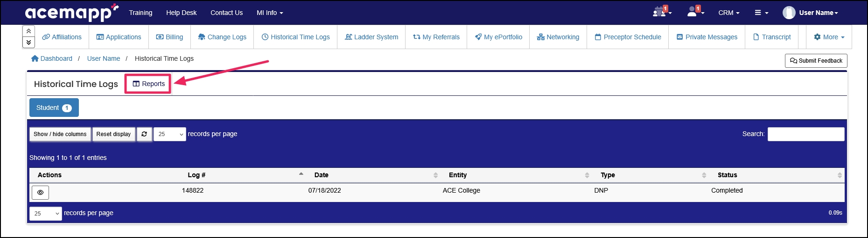This screenshot has width=868, height=238.
Task: Go to the Affiliations tab
Action: pyautogui.click(x=62, y=37)
